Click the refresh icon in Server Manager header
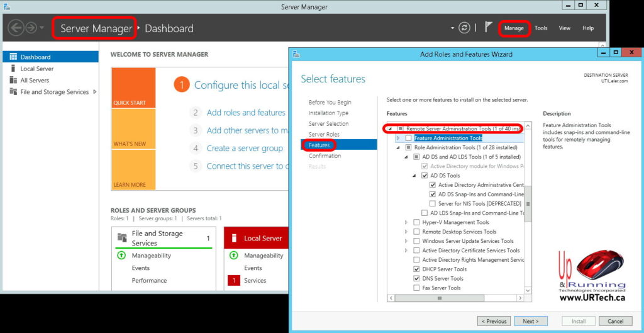The width and height of the screenshot is (644, 333). 465,28
